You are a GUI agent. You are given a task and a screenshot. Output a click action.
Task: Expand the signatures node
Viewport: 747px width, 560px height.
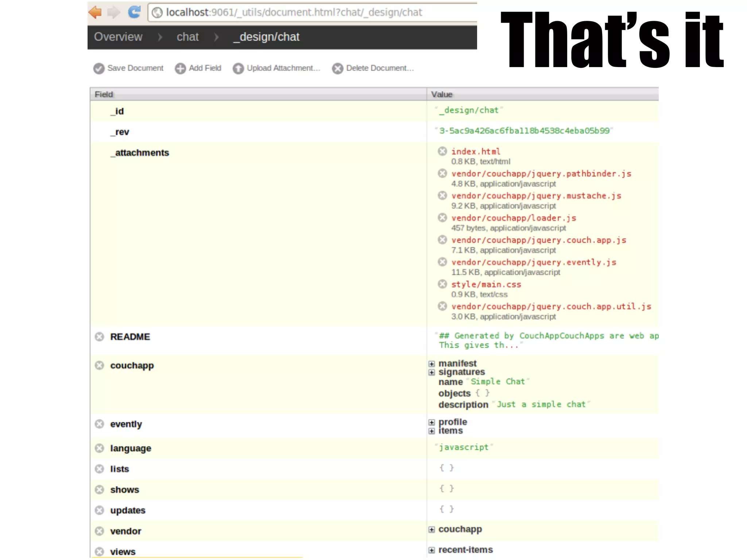432,372
